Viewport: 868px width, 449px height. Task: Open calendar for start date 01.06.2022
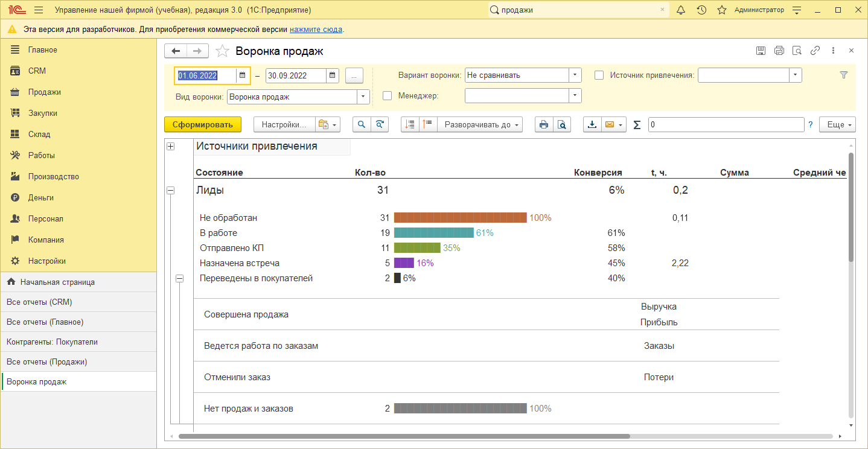click(242, 75)
